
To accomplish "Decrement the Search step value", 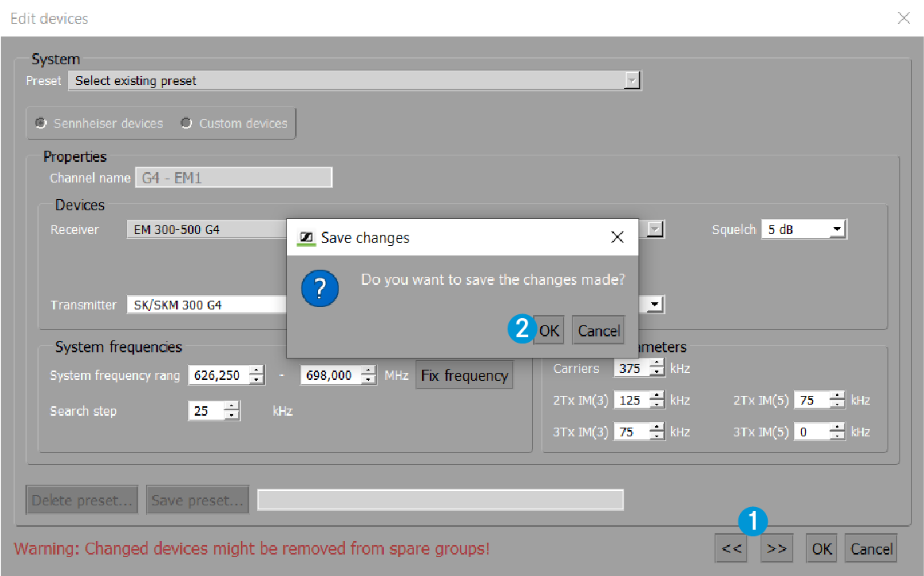I will tap(231, 414).
